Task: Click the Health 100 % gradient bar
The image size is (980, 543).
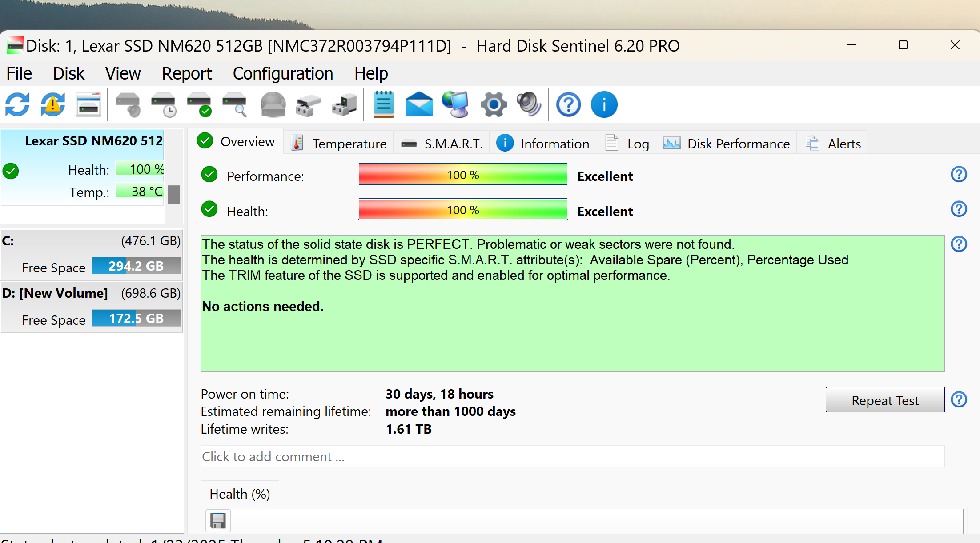Action: point(463,209)
